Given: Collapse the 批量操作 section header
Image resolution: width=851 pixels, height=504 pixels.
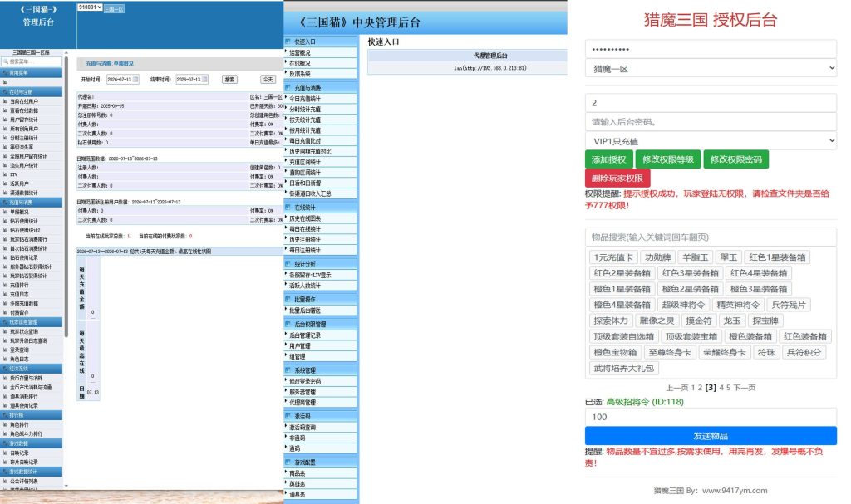Looking at the screenshot, I should pos(321,300).
